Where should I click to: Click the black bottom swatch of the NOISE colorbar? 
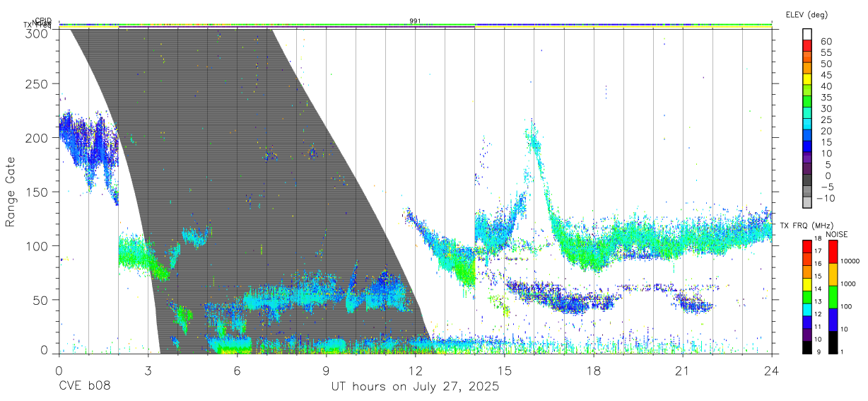[x=833, y=342]
